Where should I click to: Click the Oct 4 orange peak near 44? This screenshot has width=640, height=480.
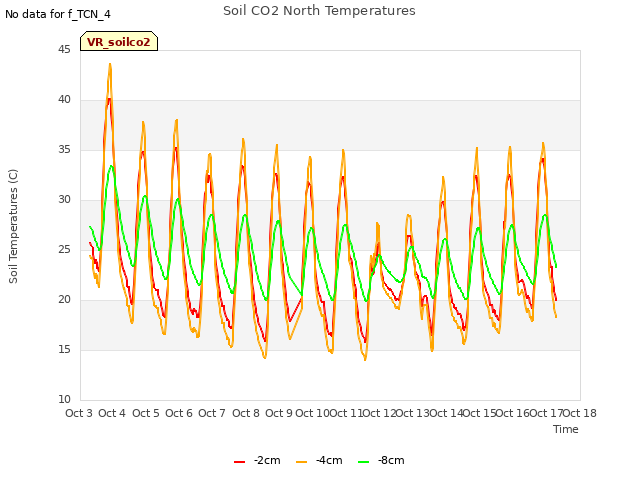coord(110,64)
